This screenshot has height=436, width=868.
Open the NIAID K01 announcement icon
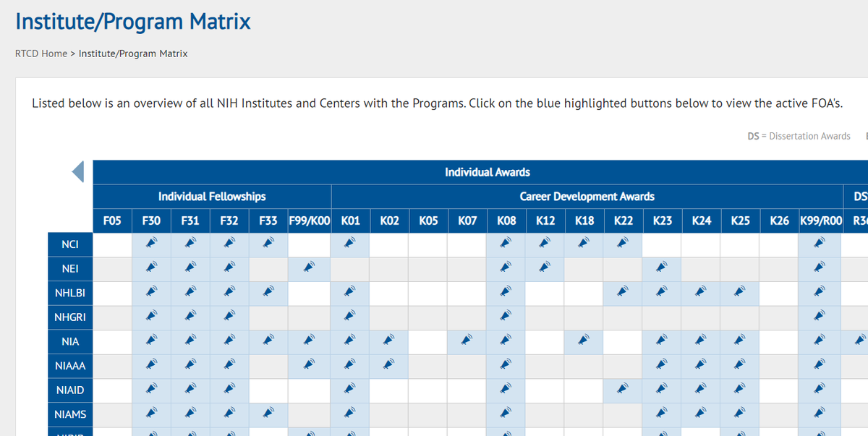click(x=349, y=390)
